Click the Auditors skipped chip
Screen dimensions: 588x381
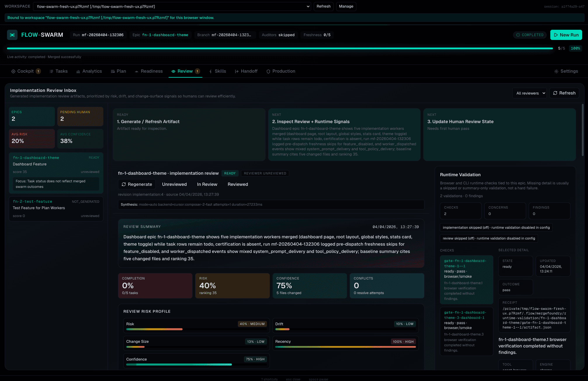point(278,35)
